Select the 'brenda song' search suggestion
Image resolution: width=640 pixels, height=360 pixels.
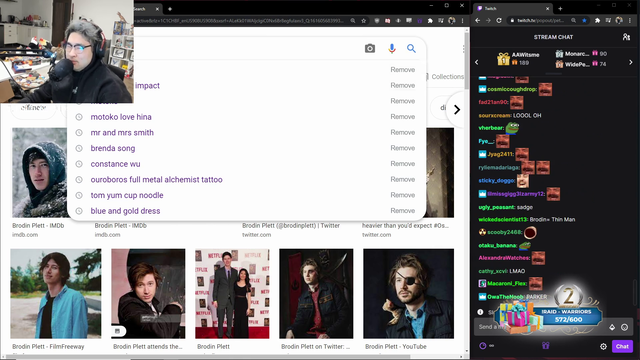pos(113,148)
